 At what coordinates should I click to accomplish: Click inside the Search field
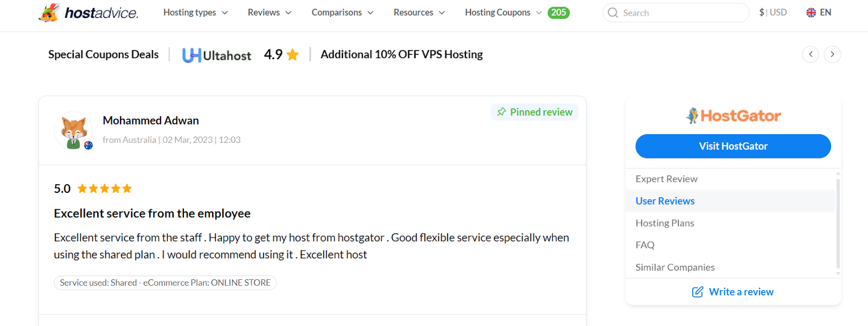[x=678, y=12]
